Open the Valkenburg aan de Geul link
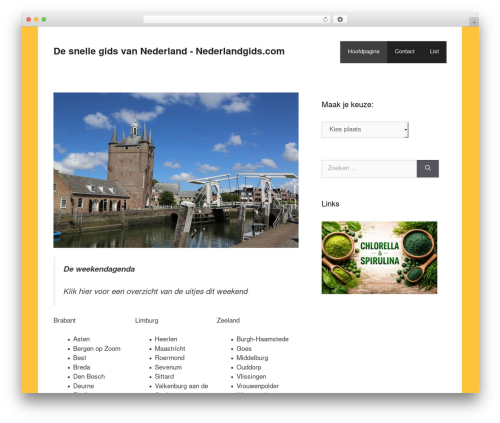 pyautogui.click(x=181, y=386)
